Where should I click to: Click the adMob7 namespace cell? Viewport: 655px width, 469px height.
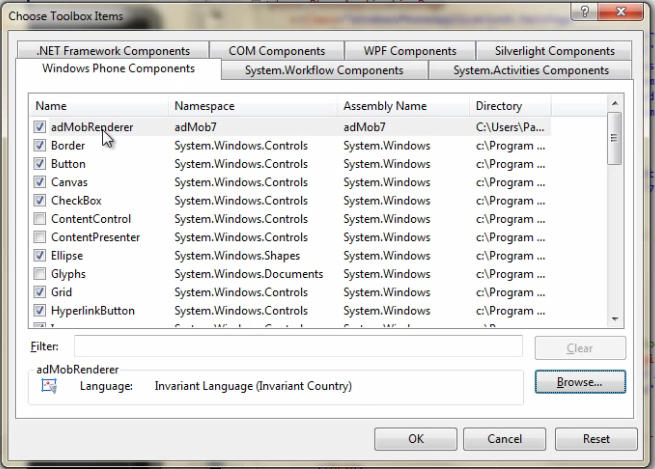click(x=195, y=127)
